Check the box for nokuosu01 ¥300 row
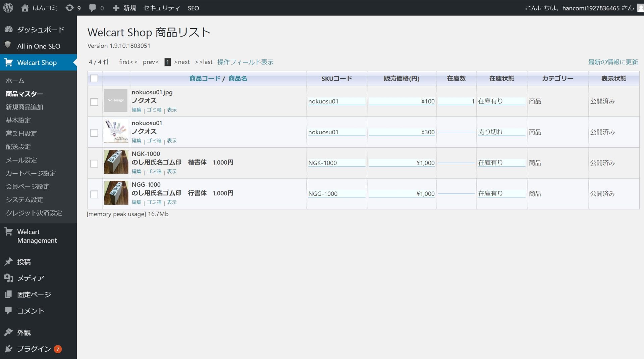 click(94, 133)
